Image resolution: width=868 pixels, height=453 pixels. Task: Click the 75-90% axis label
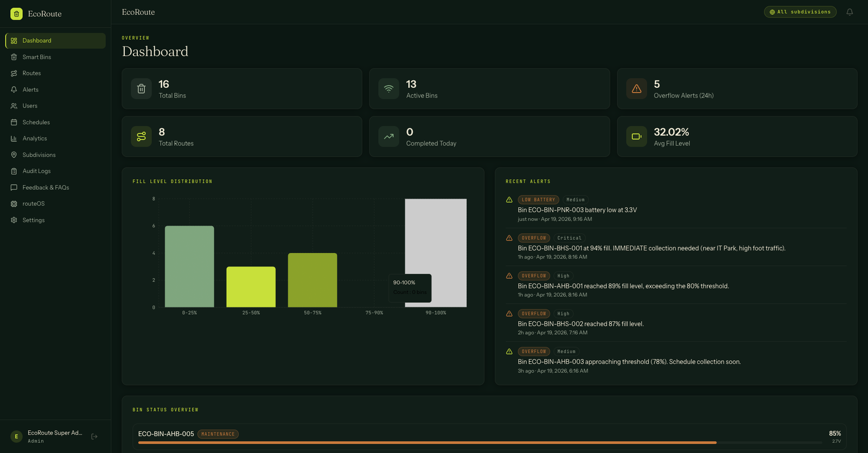tap(374, 313)
